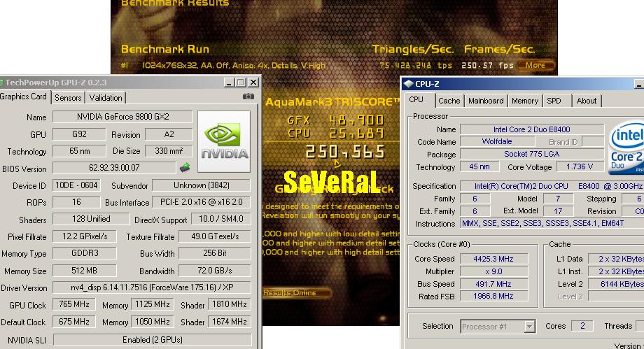Click the Core Speed 4425.3 MHz value

493,259
